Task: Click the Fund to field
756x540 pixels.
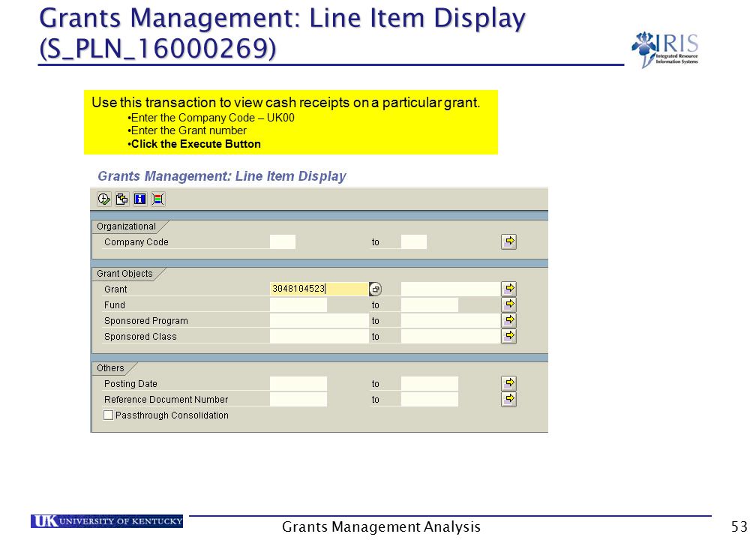Action: [x=430, y=304]
